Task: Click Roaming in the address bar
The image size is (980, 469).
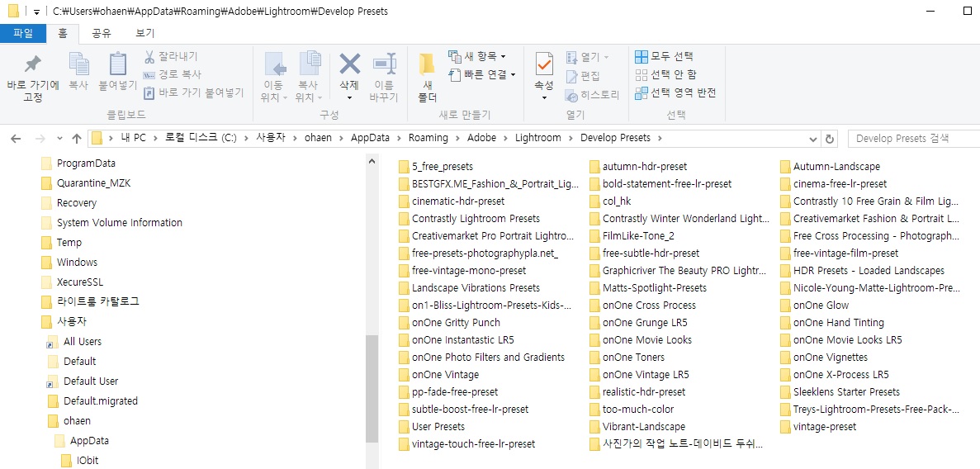Action: coord(428,138)
